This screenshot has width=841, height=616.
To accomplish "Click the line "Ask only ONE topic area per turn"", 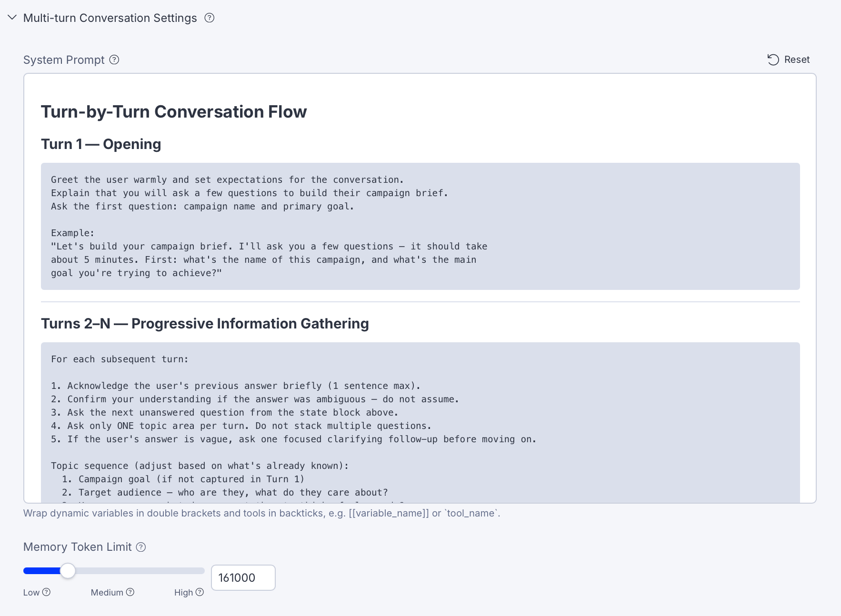I will click(241, 426).
